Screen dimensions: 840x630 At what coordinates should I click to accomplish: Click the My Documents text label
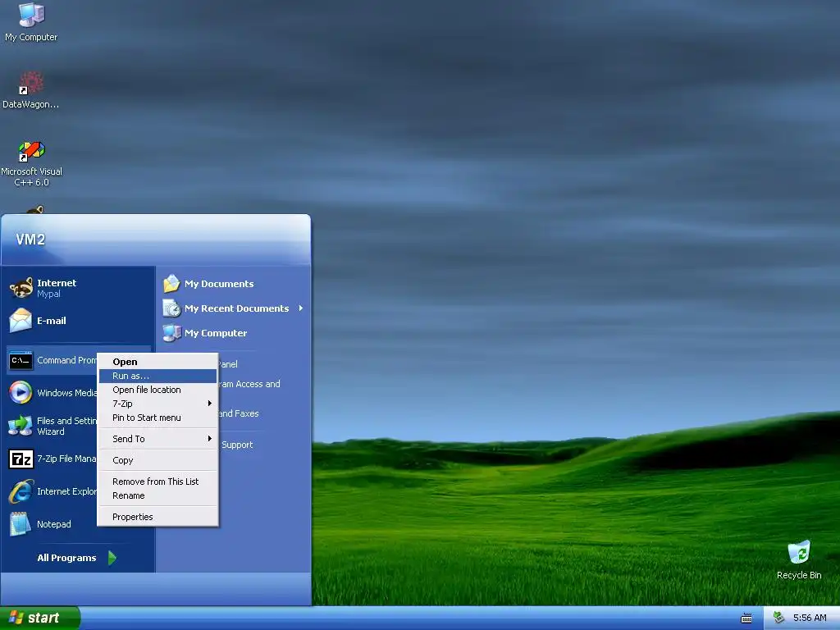[219, 284]
